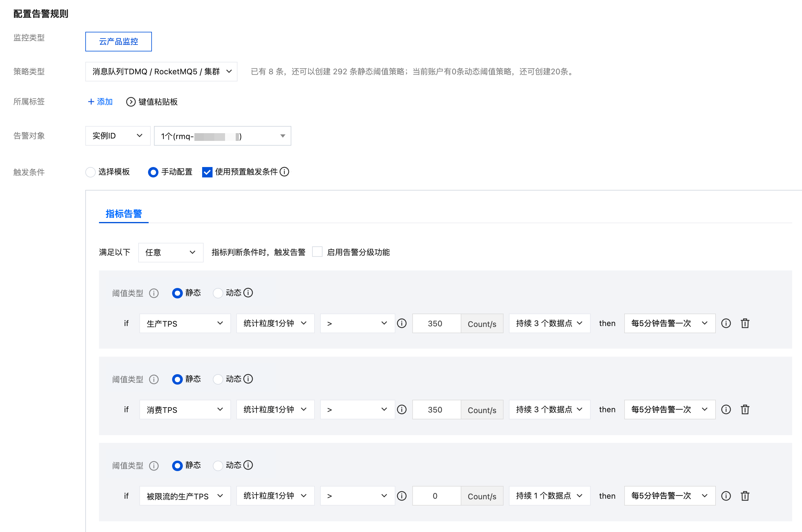
Task: Uncheck the 使用预置触发条件 checkbox
Action: pyautogui.click(x=207, y=172)
